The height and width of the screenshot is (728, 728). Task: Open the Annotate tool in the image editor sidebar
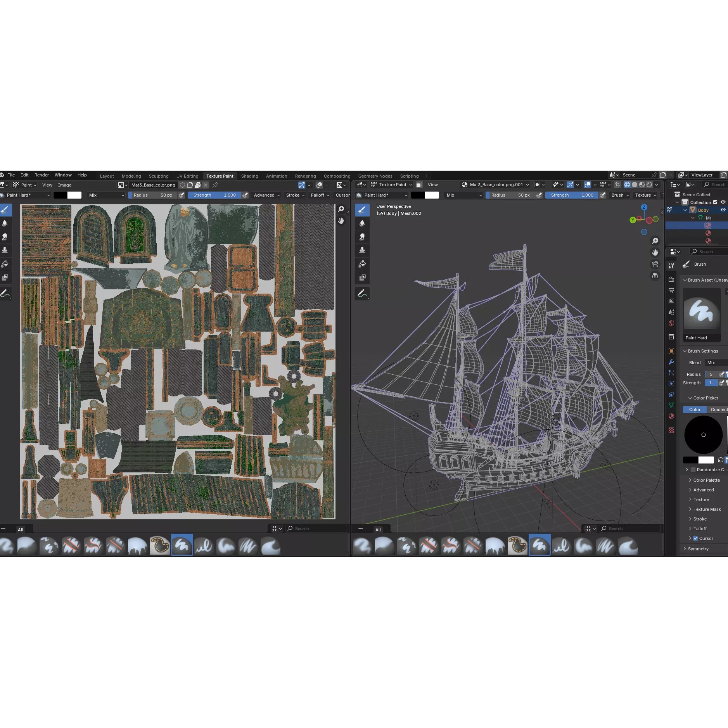pos(5,294)
